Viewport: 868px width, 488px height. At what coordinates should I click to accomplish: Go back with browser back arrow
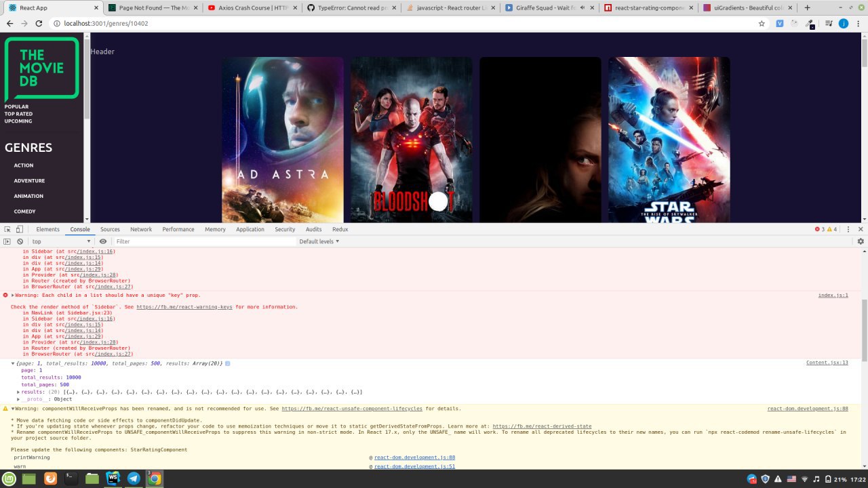[9, 23]
